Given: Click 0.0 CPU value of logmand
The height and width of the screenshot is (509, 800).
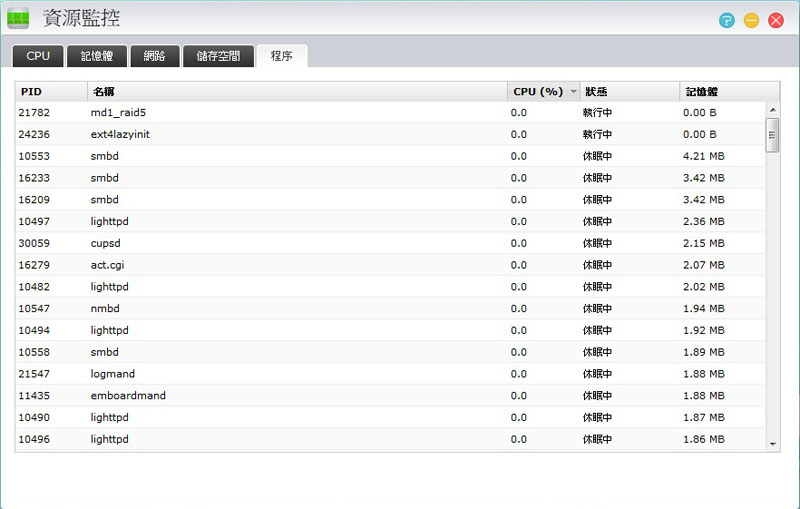Looking at the screenshot, I should click(x=518, y=374).
